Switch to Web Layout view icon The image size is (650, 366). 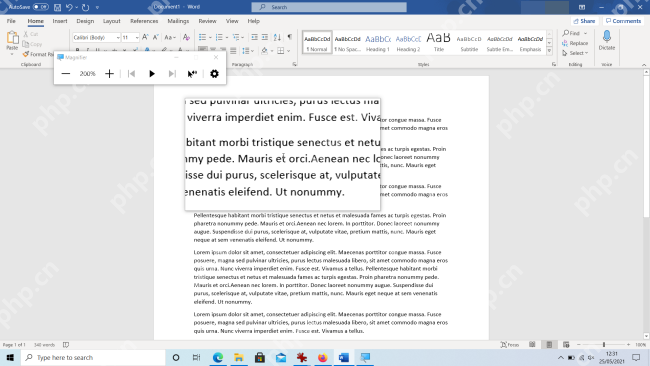[566, 344]
